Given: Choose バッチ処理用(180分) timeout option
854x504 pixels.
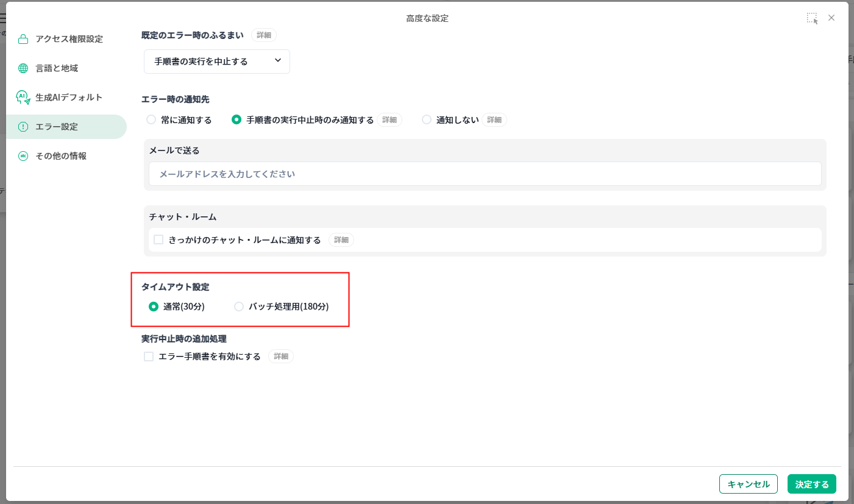Looking at the screenshot, I should 239,307.
